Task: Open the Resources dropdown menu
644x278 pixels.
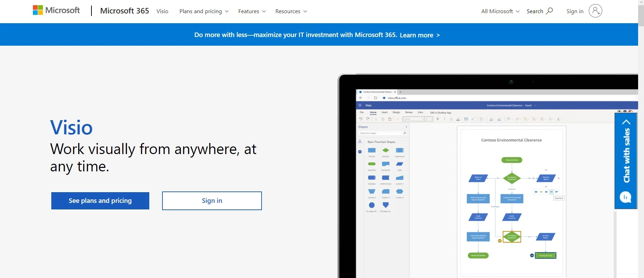Action: (291, 11)
